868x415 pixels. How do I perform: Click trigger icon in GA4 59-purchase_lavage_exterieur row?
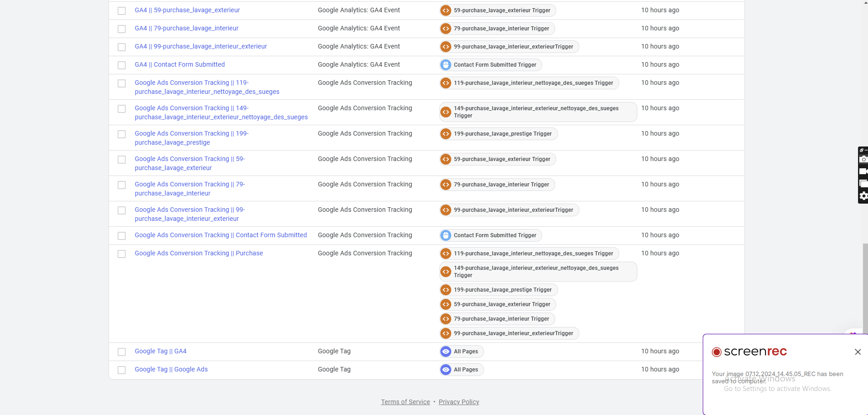(446, 10)
